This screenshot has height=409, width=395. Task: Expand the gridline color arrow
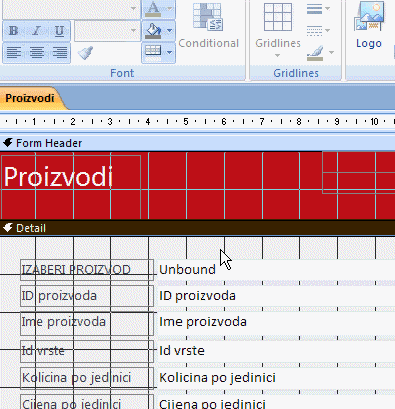(x=331, y=52)
